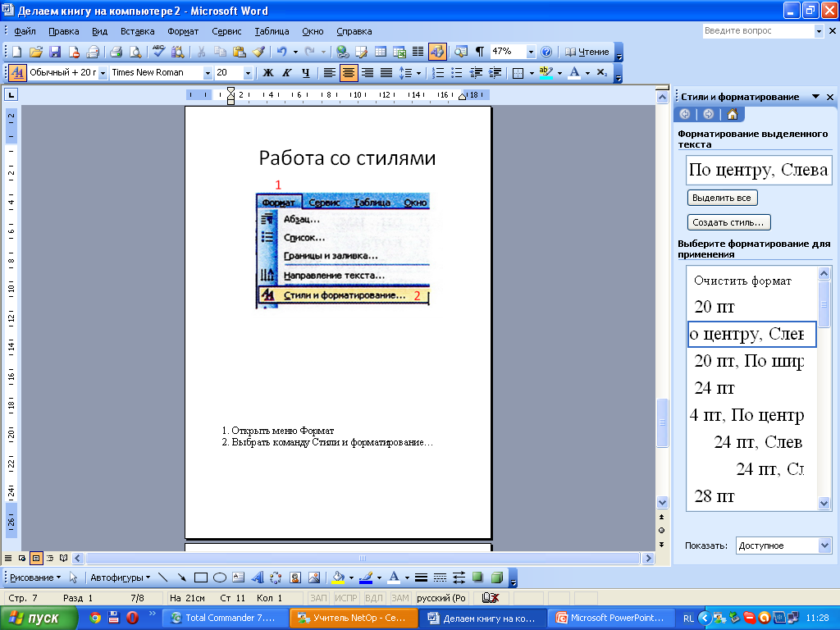The width and height of the screenshot is (840, 630).
Task: Select Очистить формат in style list
Action: pos(742,281)
